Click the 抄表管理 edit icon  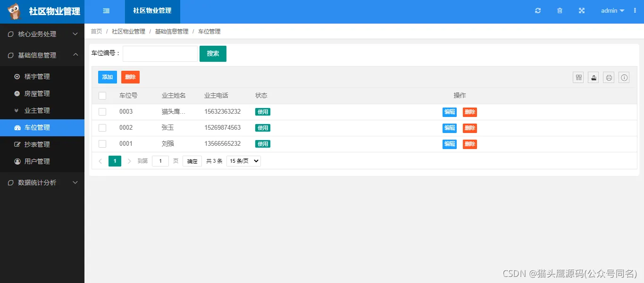[17, 144]
